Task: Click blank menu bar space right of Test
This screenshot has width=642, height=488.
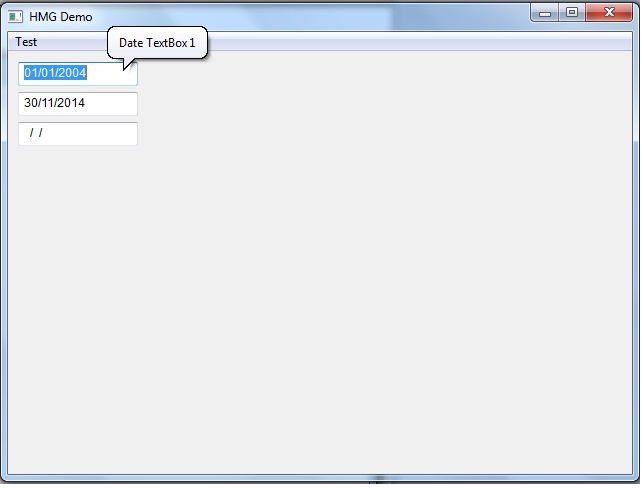Action: tap(400, 42)
